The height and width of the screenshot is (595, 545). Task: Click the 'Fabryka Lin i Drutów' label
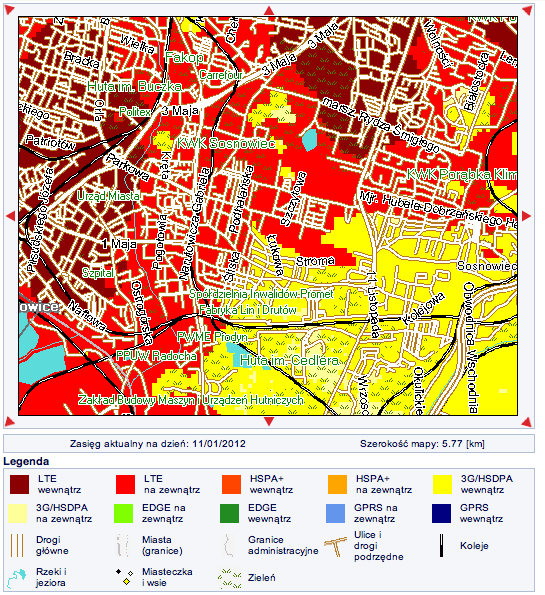(x=248, y=310)
